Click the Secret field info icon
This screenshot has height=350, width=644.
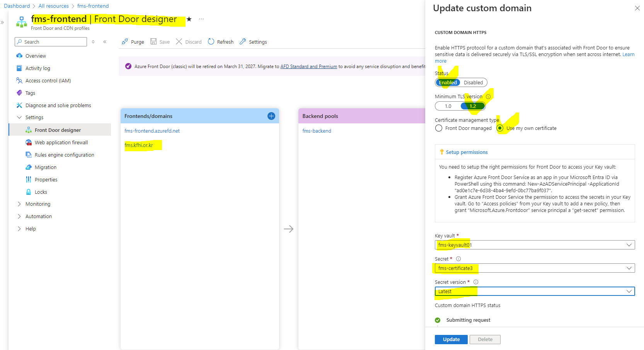pos(458,259)
